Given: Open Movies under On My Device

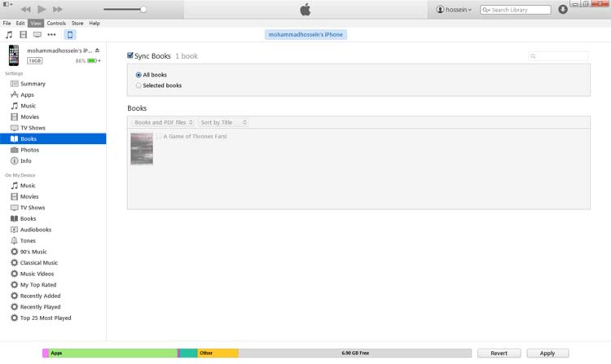Looking at the screenshot, I should pos(53,197).
